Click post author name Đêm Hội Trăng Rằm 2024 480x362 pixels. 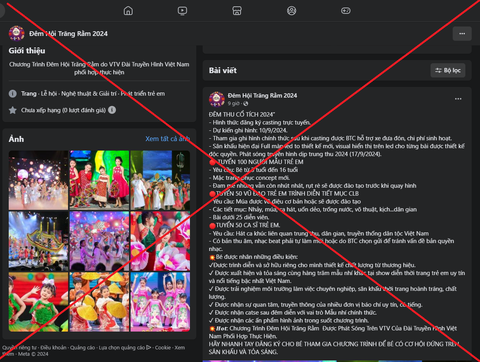point(262,95)
